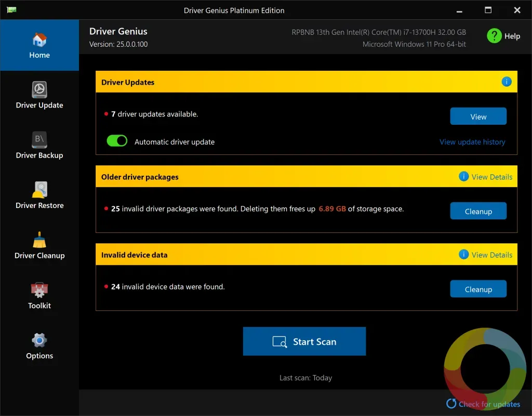Click the Help text link
The image size is (532, 416).
point(512,36)
